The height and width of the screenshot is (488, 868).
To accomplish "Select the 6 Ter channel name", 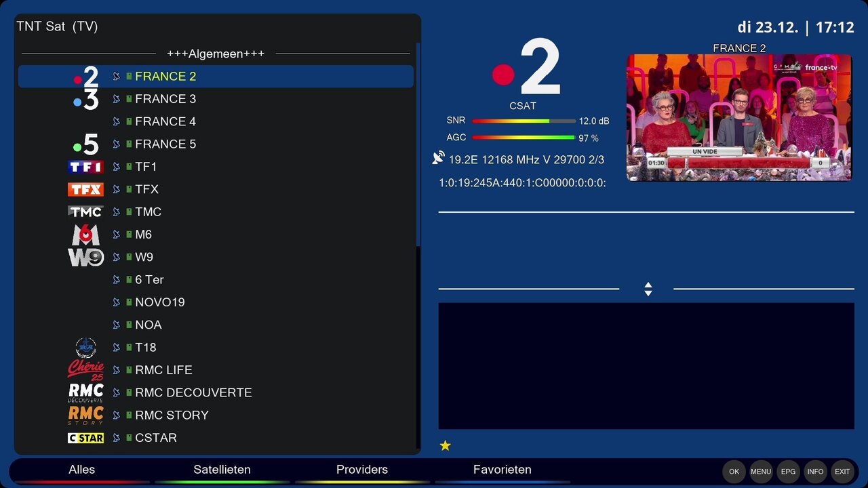I will pyautogui.click(x=149, y=279).
